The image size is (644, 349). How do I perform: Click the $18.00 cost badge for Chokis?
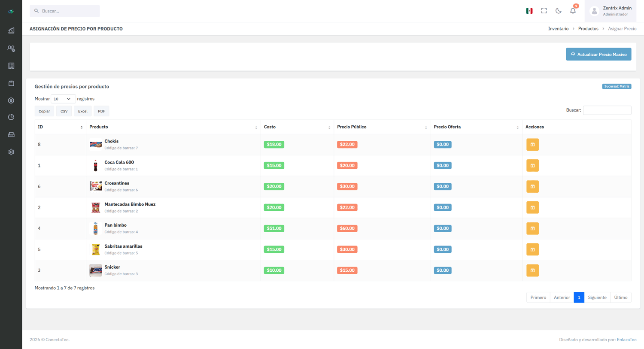point(274,145)
